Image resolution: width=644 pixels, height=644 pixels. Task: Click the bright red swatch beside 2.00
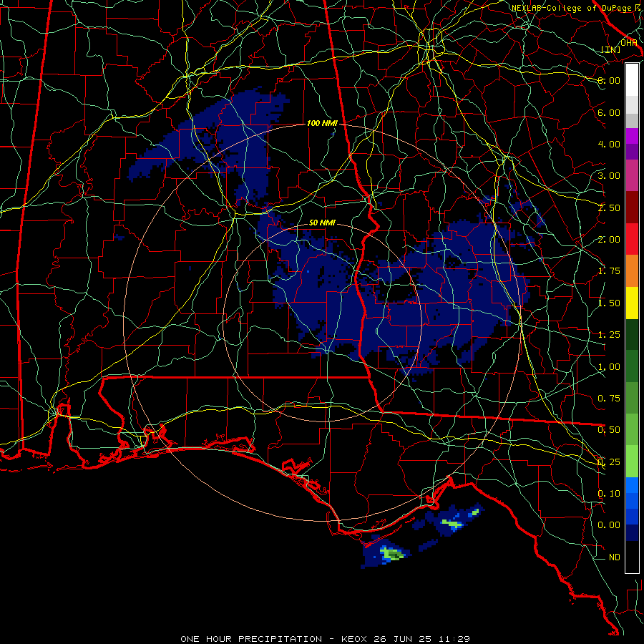point(632,239)
